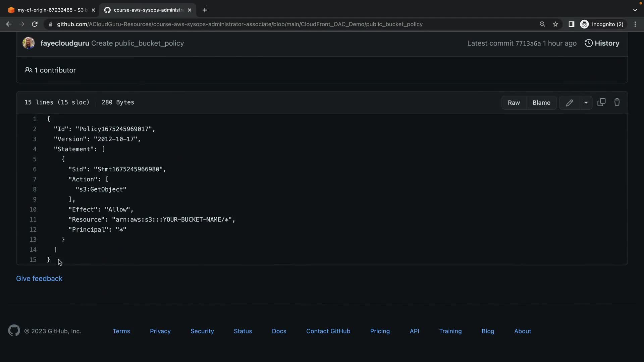Bookmark page with the star icon
644x362 pixels.
[555, 24]
